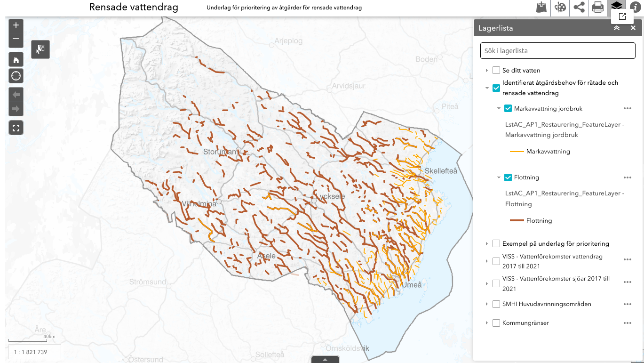Open options menu for Kommungränser layer
The width and height of the screenshot is (644, 363).
click(x=627, y=323)
